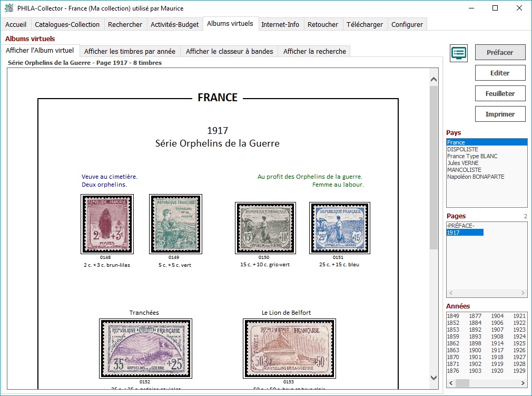Image resolution: width=532 pixels, height=396 pixels.
Task: Open Afficher le classeur à bandes
Action: (229, 51)
